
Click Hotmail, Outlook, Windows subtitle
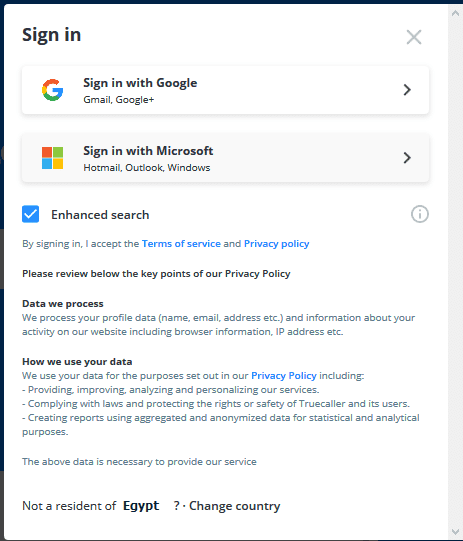tap(147, 168)
